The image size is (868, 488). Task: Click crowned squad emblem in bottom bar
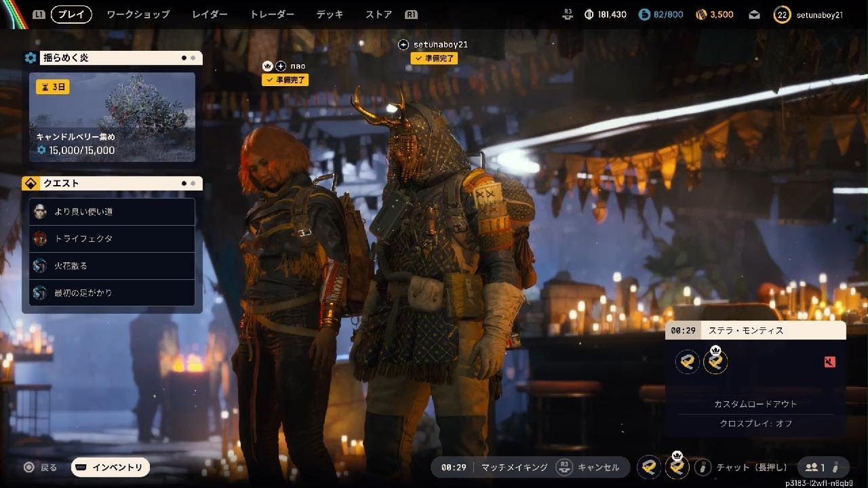tap(677, 466)
